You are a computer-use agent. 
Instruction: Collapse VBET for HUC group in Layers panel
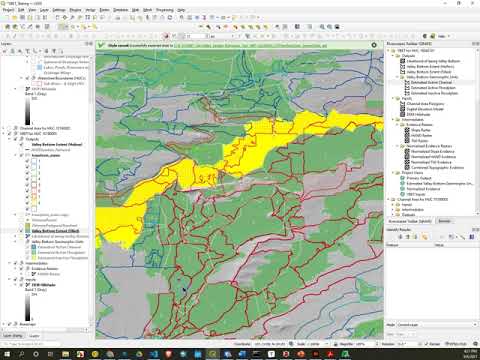pyautogui.click(x=4, y=134)
